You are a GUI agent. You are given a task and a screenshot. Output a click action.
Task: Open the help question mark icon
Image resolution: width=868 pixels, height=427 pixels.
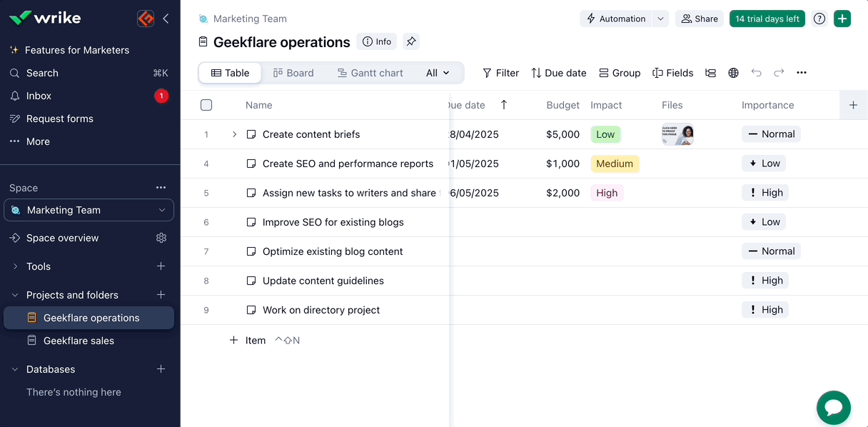[x=819, y=19]
